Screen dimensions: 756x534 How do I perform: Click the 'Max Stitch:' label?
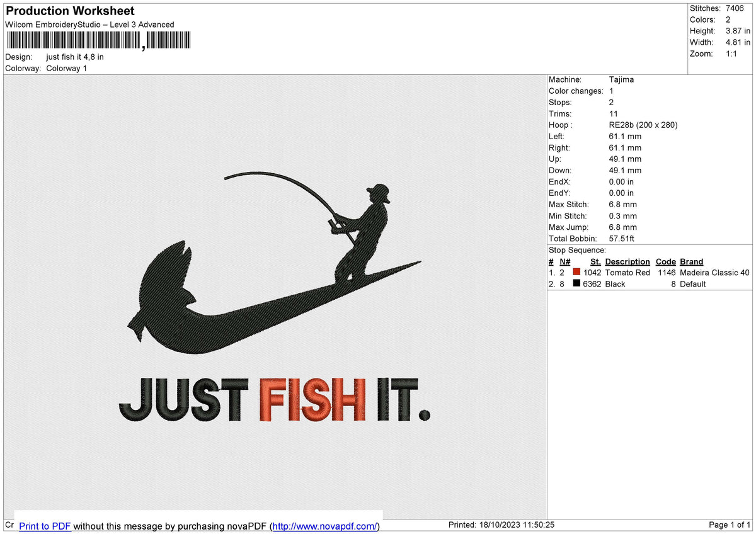pos(569,205)
